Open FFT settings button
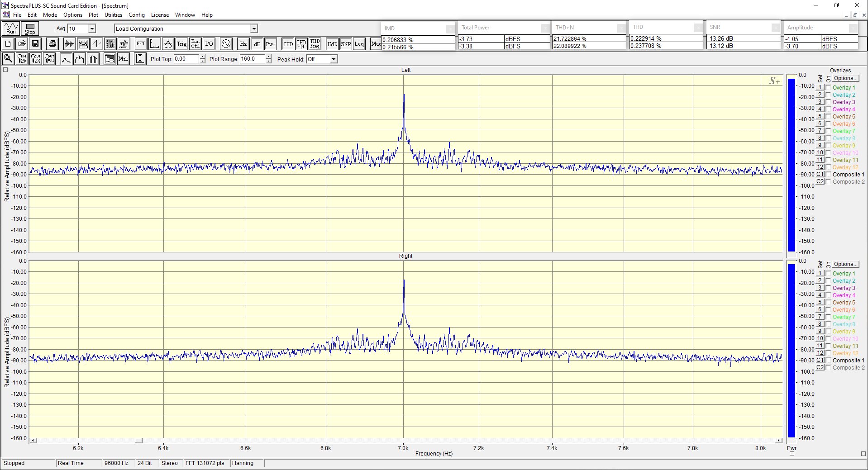 141,44
